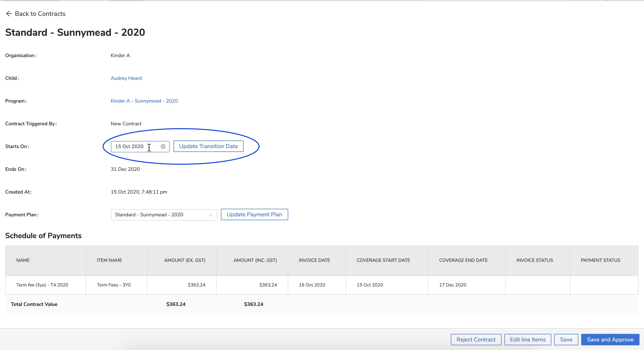The width and height of the screenshot is (644, 350).
Task: Click the Payment Status column header
Action: coord(600,260)
